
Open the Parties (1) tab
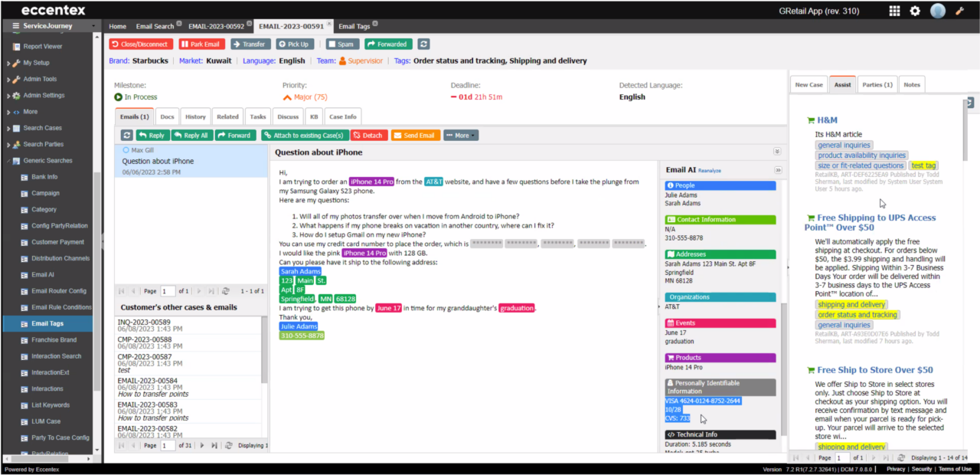tap(877, 84)
